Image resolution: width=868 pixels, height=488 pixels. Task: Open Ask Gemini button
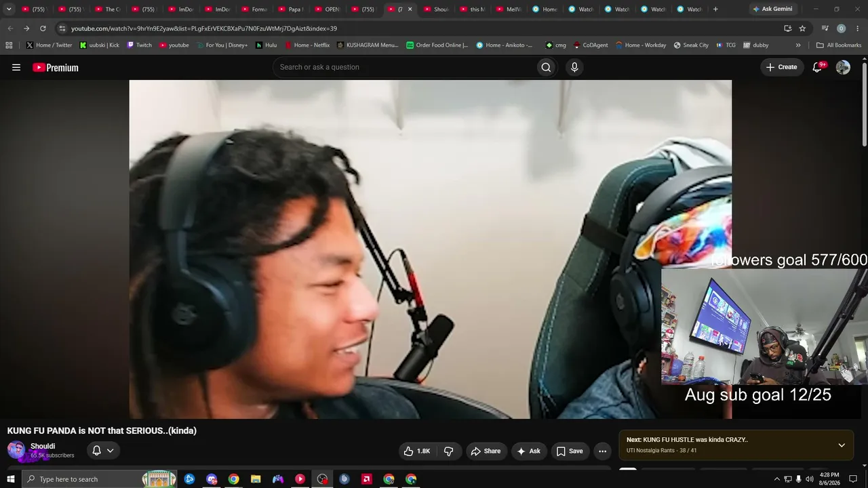pos(772,9)
